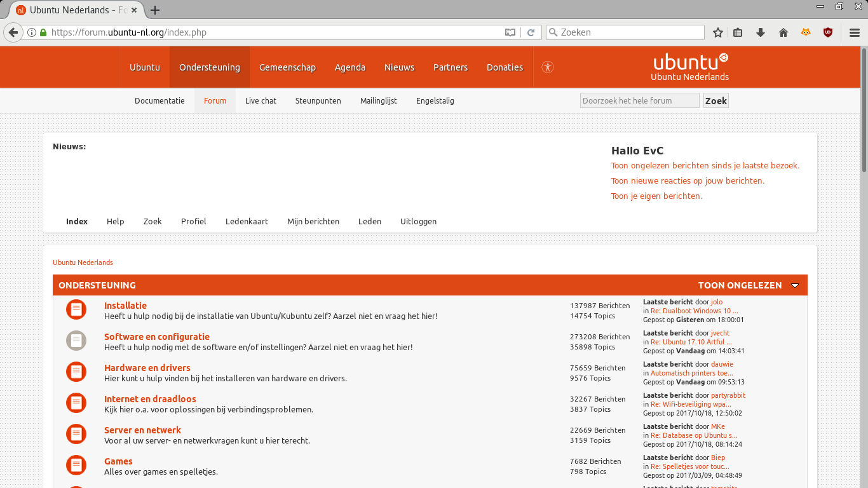Show new replies to your posts
Screen dimensions: 868x488
[688, 181]
